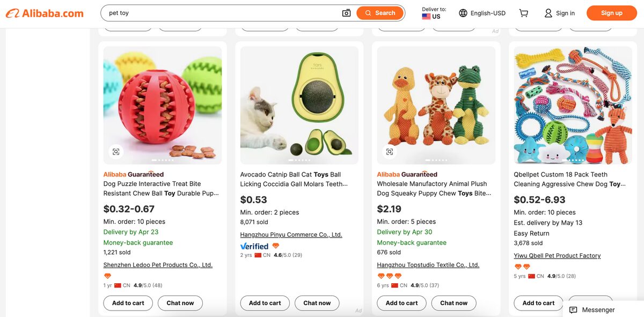Toggle a heart icon under Hangzhou Topstudio supplier

(x=380, y=276)
